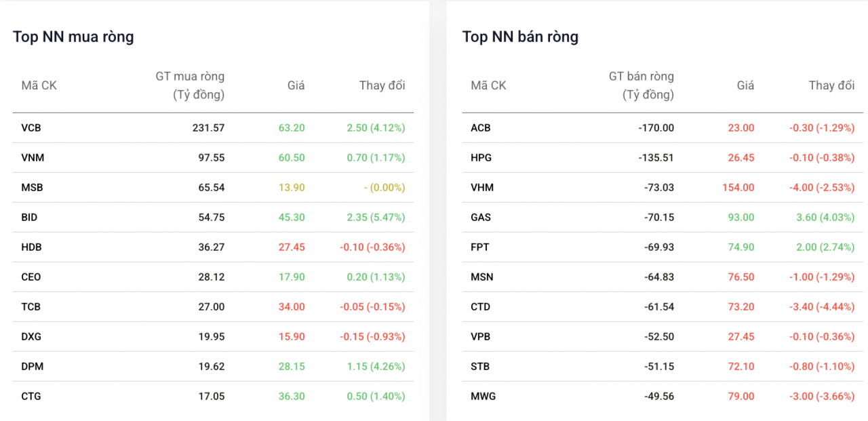
Task: Select DXG ticker symbol
Action: click(31, 336)
